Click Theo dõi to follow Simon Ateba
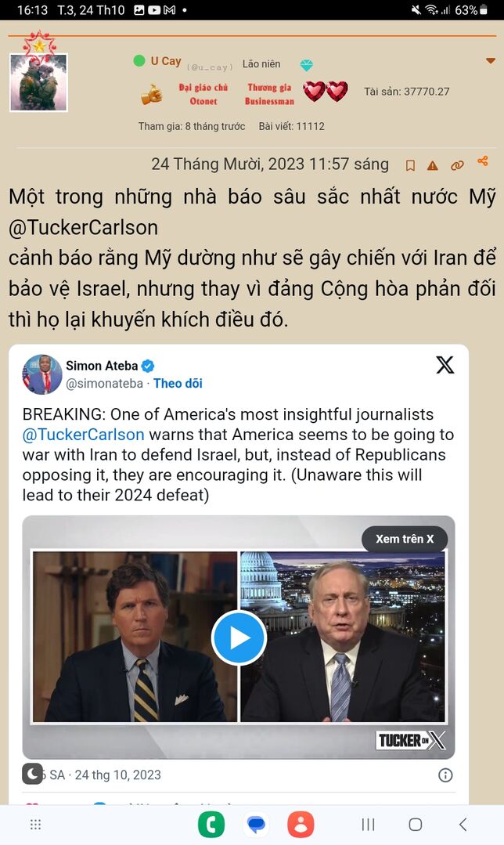The height and width of the screenshot is (845, 504). (x=178, y=383)
